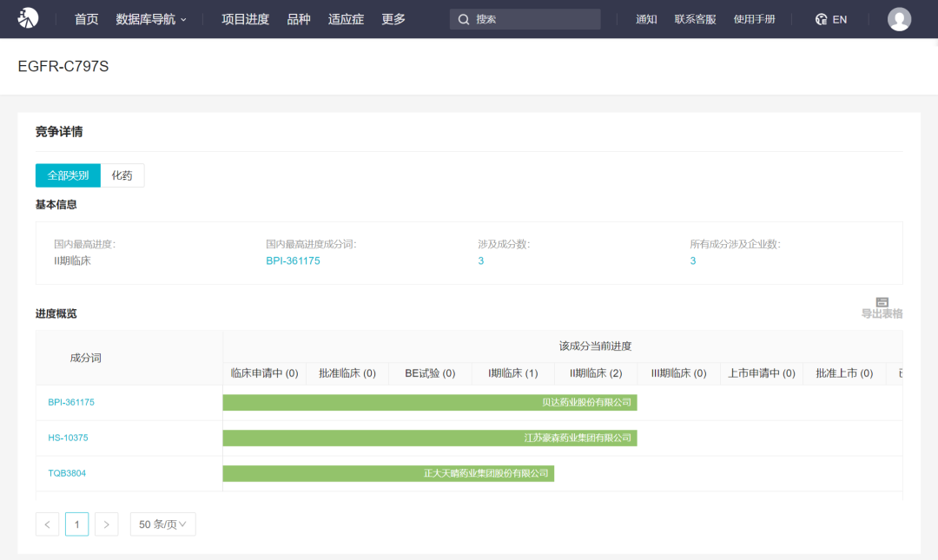Go to next page arrow
This screenshot has height=560, width=938.
click(x=106, y=524)
